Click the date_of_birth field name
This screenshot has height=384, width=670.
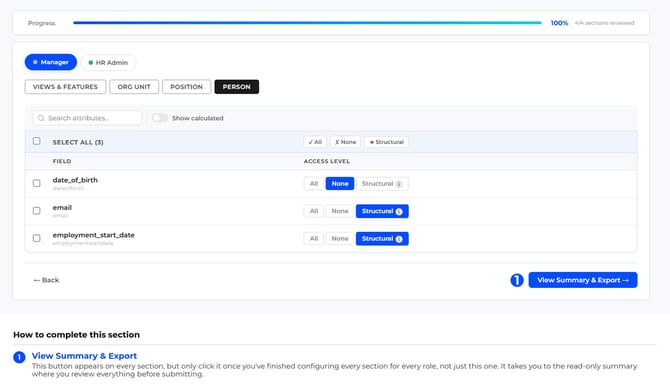(x=75, y=180)
